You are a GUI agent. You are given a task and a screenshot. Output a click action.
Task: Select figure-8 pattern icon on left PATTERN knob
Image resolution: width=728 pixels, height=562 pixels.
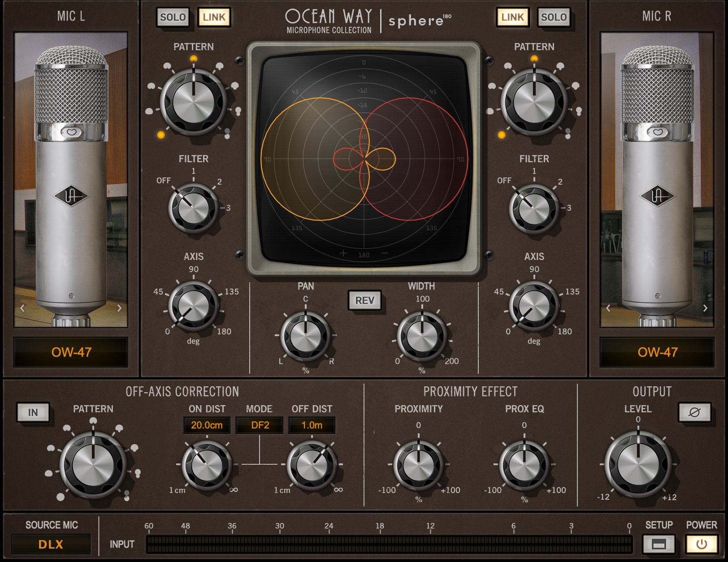coord(227,133)
